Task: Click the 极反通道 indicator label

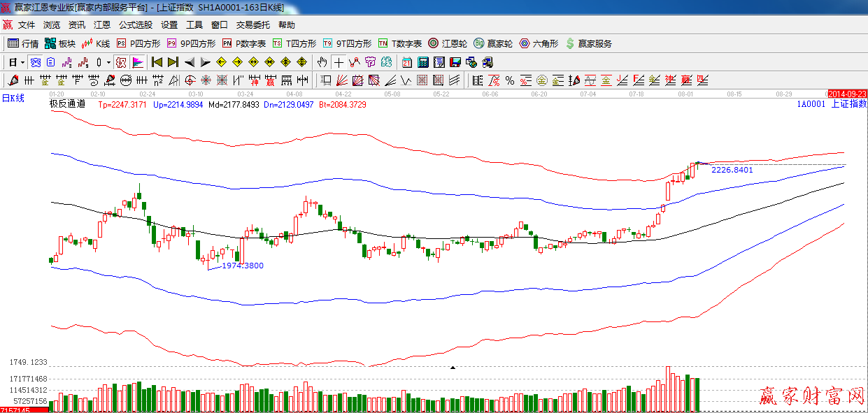Action: coord(67,104)
